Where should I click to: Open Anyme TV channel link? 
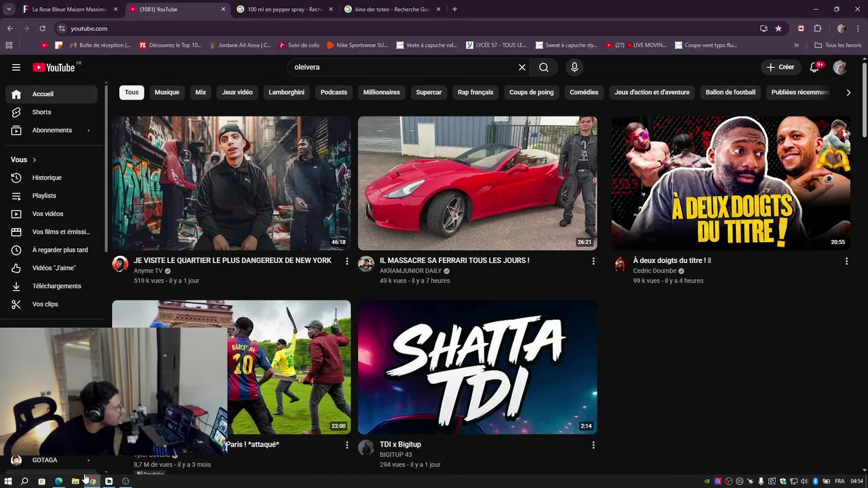(148, 271)
